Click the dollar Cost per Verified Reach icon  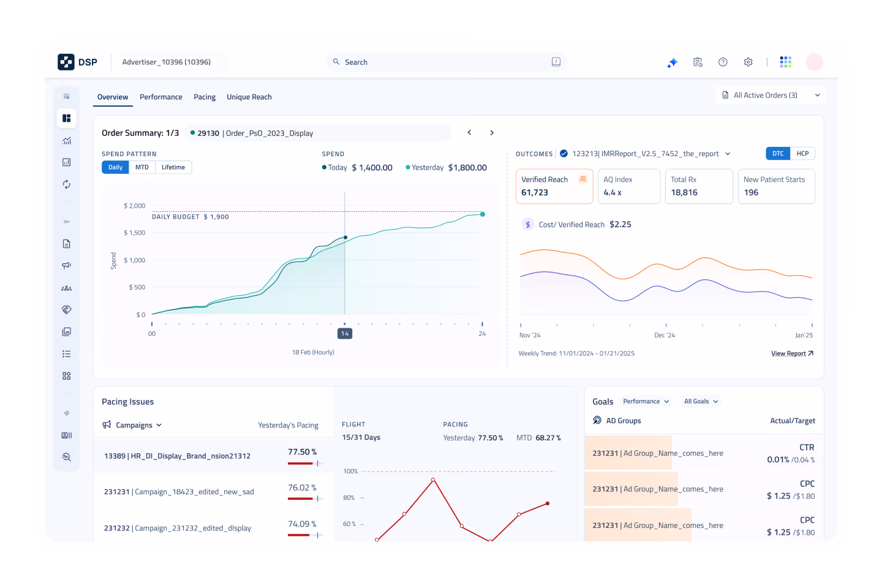(x=528, y=225)
